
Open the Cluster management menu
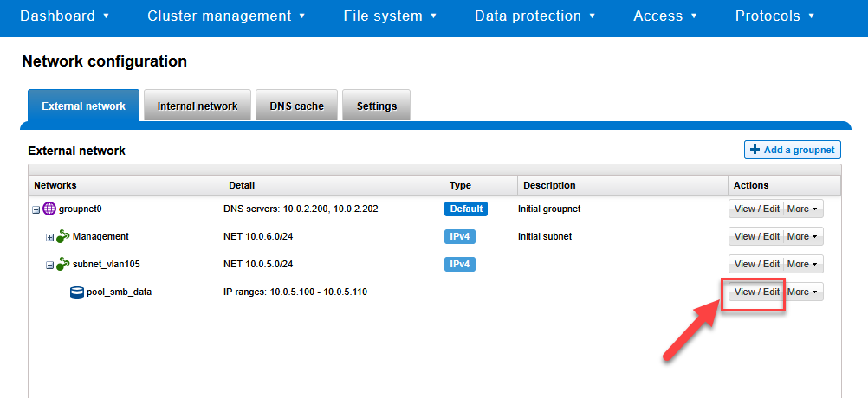pyautogui.click(x=226, y=16)
